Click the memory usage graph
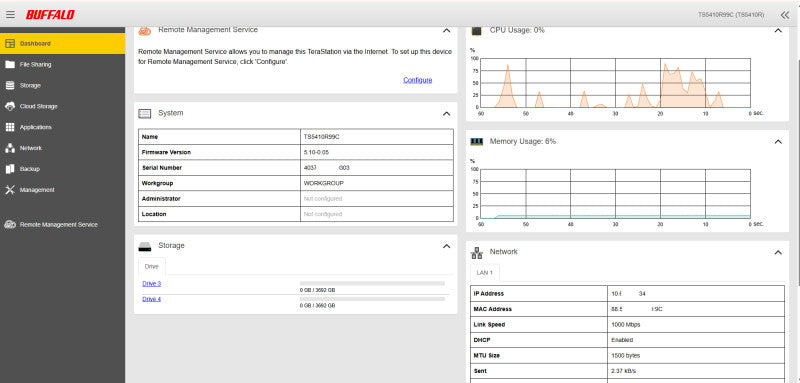 (x=615, y=194)
